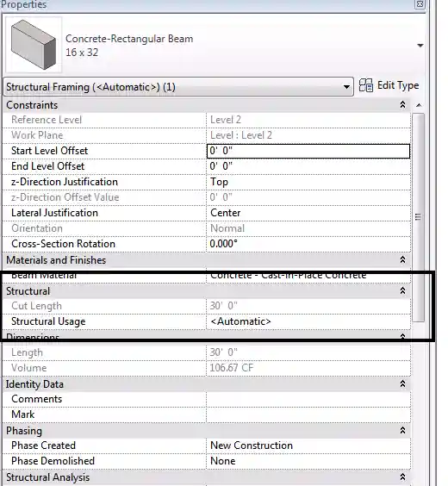The height and width of the screenshot is (486, 448).
Task: Collapse the Identity Data section
Action: 402,383
